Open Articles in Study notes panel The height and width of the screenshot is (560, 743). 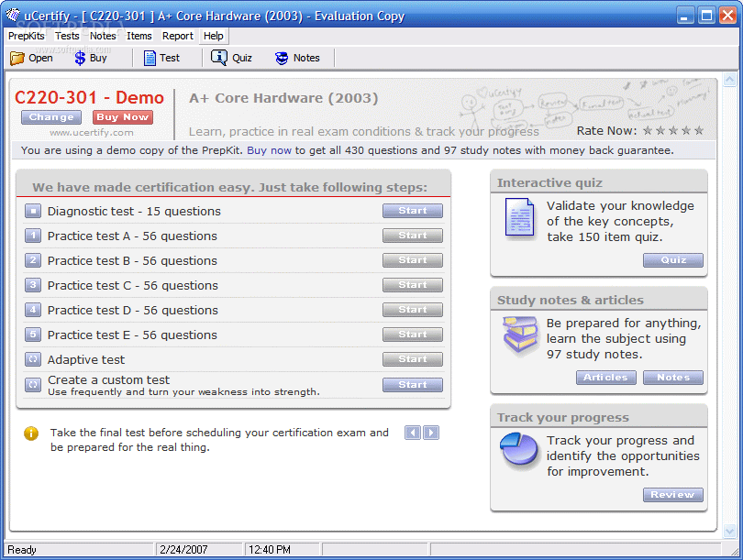click(606, 378)
